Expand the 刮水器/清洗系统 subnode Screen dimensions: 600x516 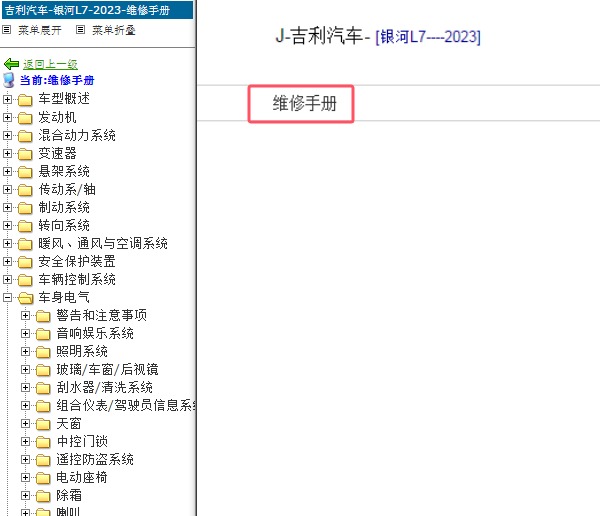pyautogui.click(x=25, y=387)
